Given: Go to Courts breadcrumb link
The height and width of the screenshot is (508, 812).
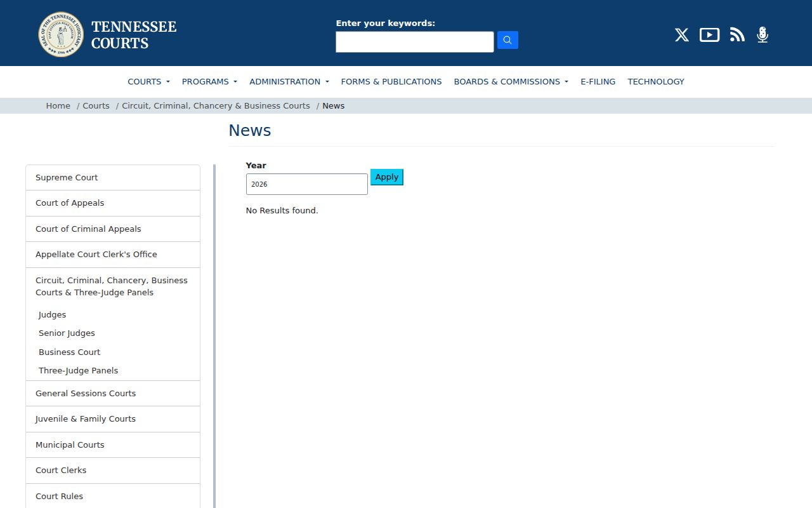Looking at the screenshot, I should pos(96,106).
